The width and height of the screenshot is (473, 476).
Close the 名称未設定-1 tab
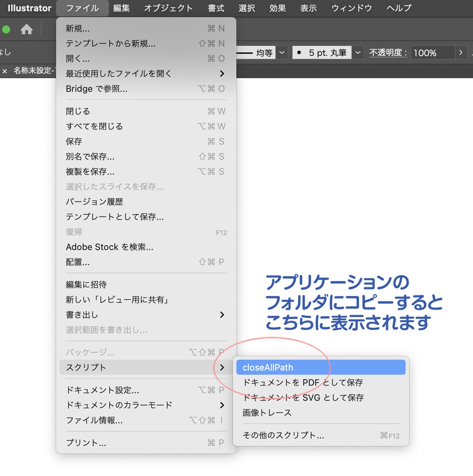click(x=5, y=71)
